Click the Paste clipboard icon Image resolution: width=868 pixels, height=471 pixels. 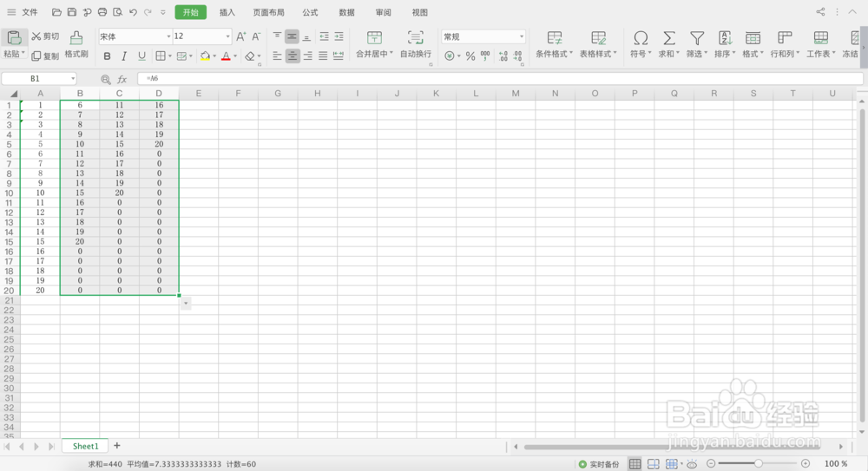(x=13, y=37)
